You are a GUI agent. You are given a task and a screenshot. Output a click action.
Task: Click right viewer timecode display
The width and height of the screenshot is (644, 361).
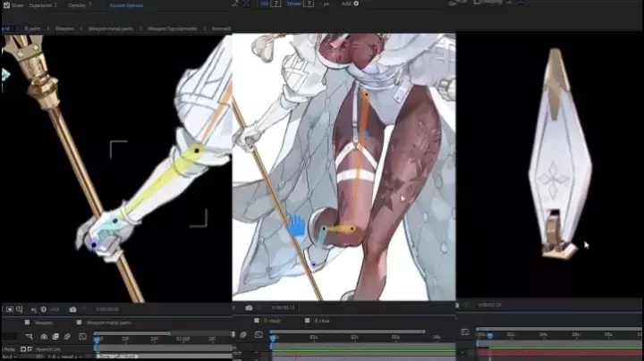click(489, 306)
